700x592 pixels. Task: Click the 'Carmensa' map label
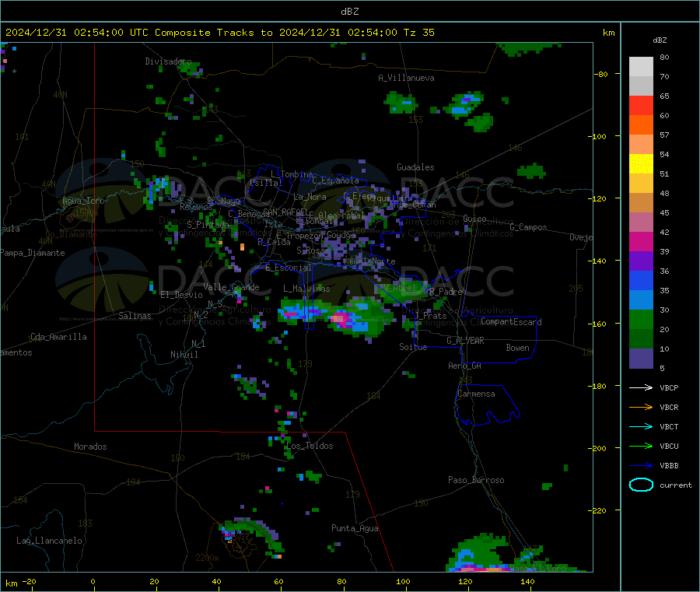click(476, 394)
